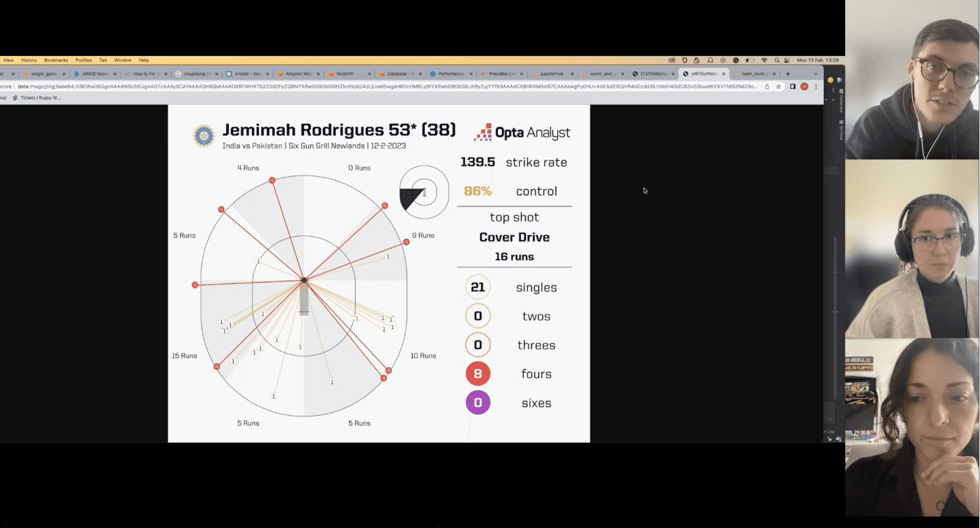Viewport: 980px width, 528px height.
Task: Open new tab with plus button
Action: coord(787,74)
